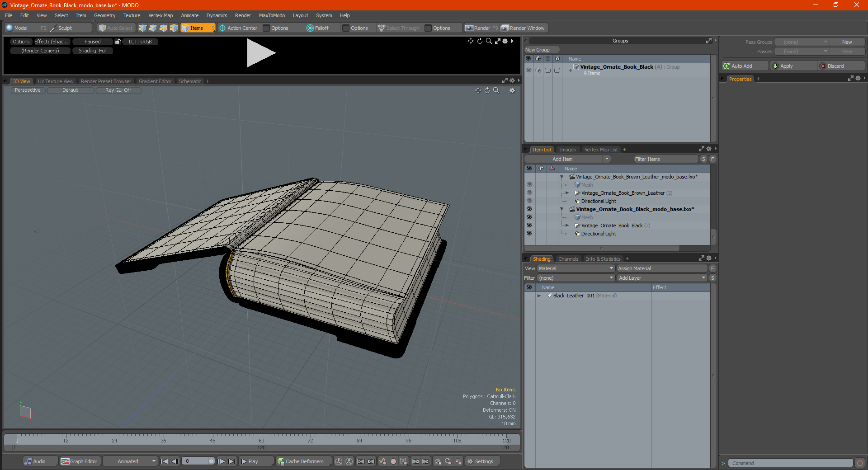Select Vertices selection mode cube icon

click(x=142, y=28)
